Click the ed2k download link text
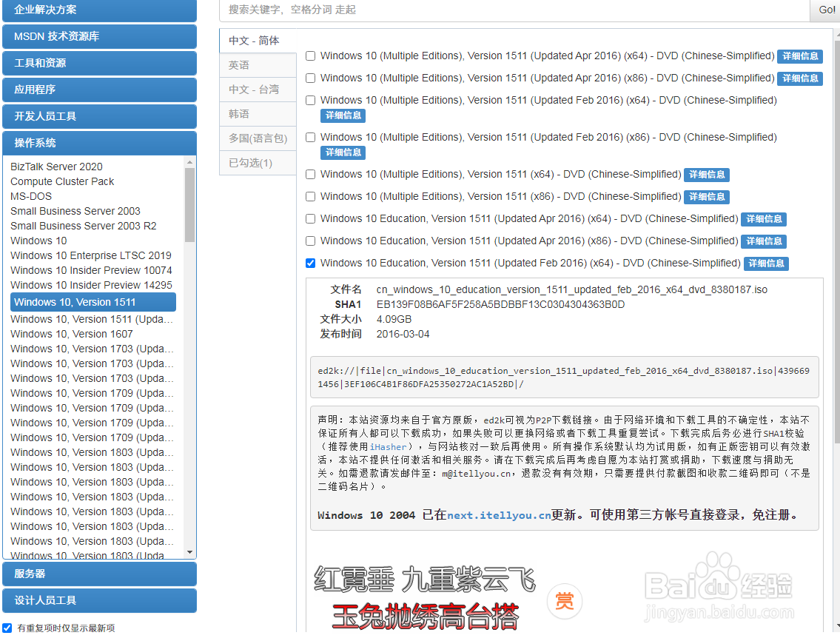 tap(563, 377)
